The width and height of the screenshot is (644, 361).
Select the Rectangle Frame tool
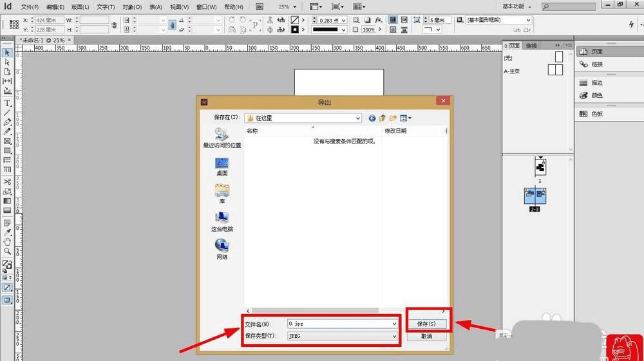(7, 141)
